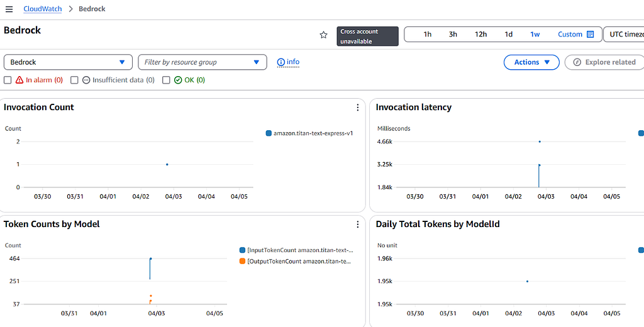Viewport: 644px width, 327px height.
Task: Open the Filter by resource group dropdown
Action: coord(203,62)
